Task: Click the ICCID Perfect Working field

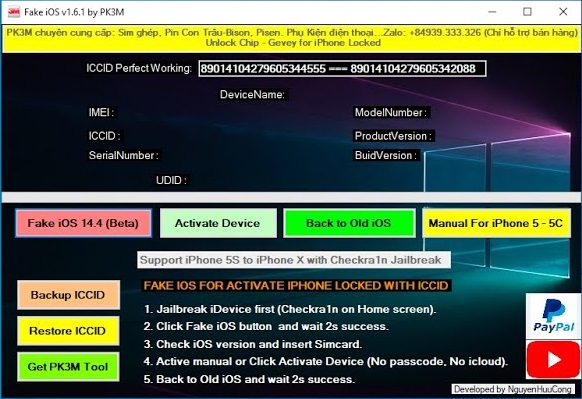Action: pos(342,69)
